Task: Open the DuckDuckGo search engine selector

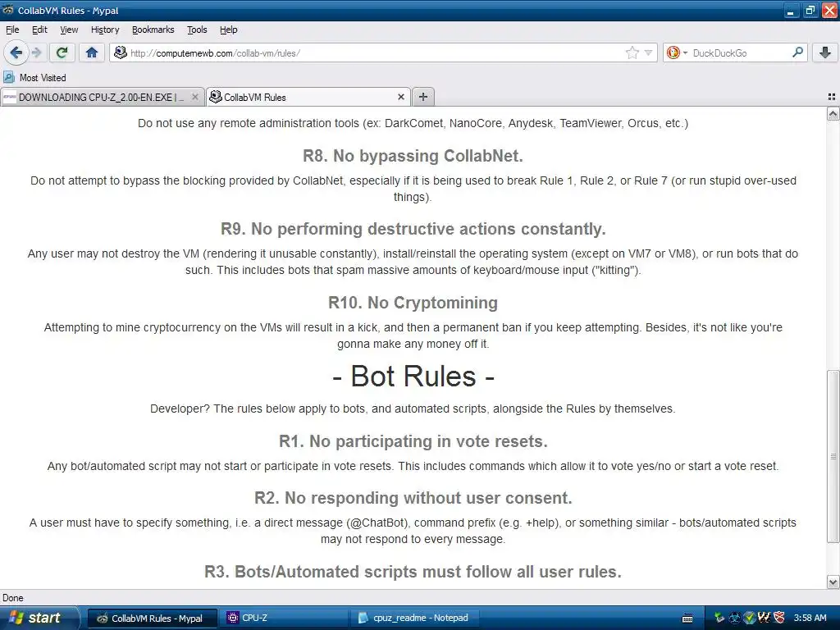Action: click(x=677, y=52)
